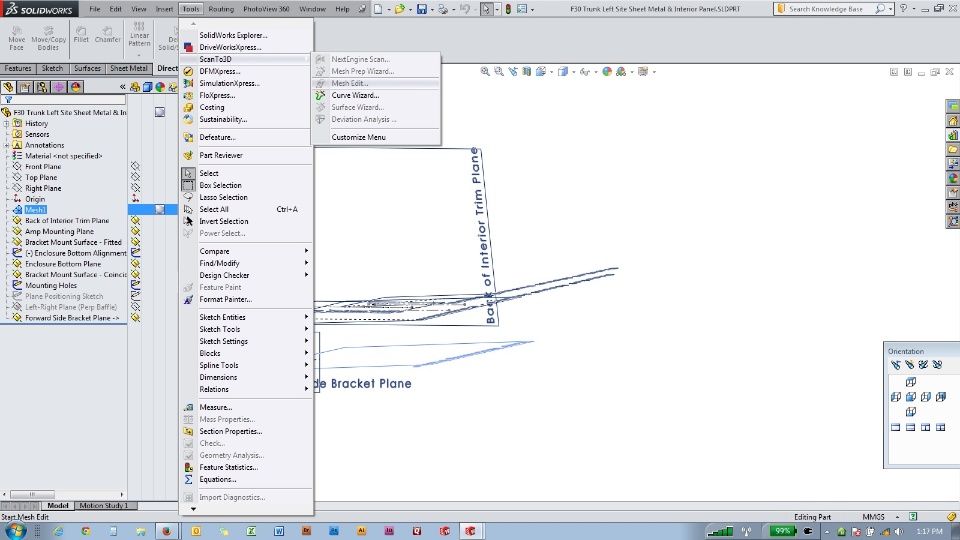The height and width of the screenshot is (540, 960).
Task: Click the feature tree filter icon
Action: 9,99
